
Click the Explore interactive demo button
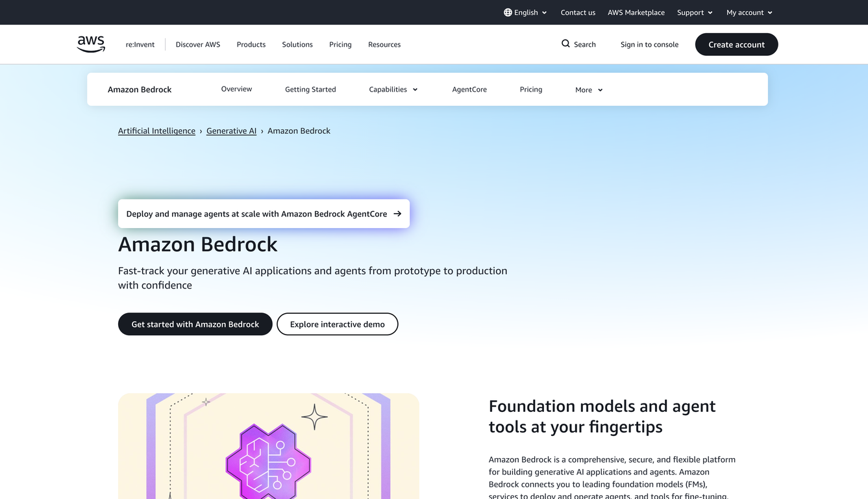point(337,324)
